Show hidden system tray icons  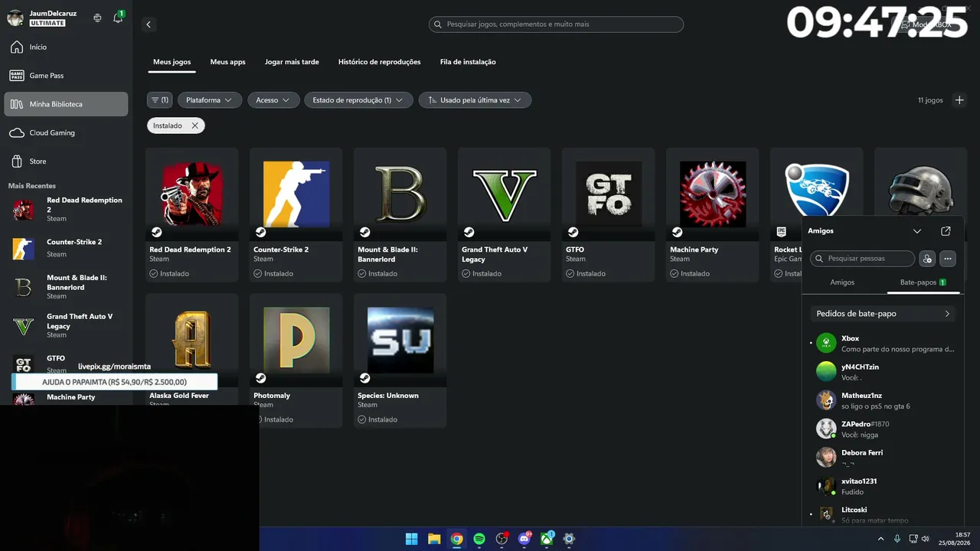pyautogui.click(x=880, y=539)
